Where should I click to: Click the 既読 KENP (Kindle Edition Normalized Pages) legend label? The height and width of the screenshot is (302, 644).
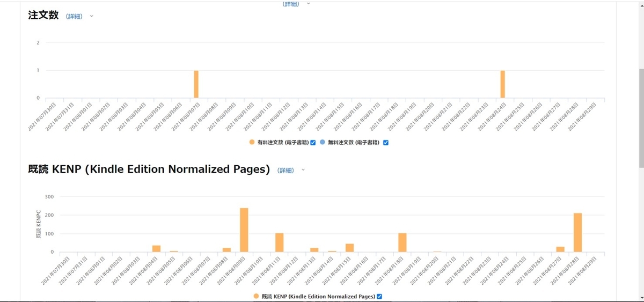coord(318,297)
